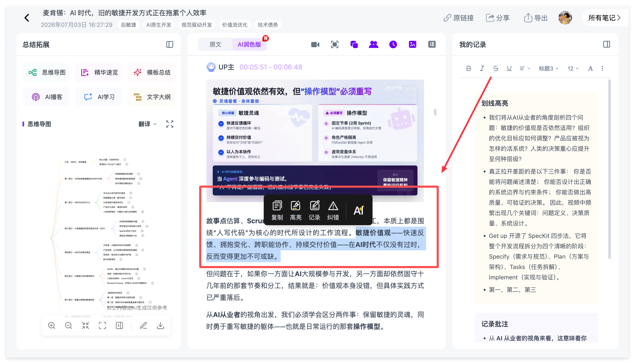635x364 pixels.
Task: Open the 思维导图 mind map feature
Action: [x=47, y=73]
